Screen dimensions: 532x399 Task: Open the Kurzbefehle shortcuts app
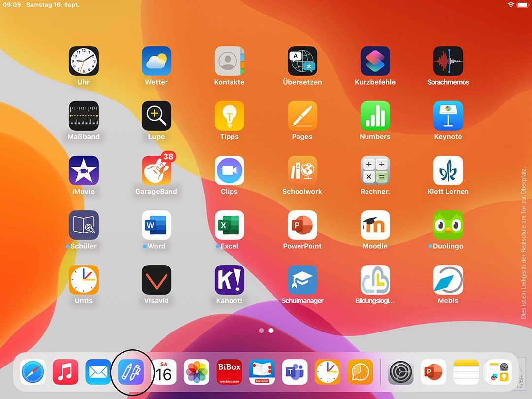[375, 61]
